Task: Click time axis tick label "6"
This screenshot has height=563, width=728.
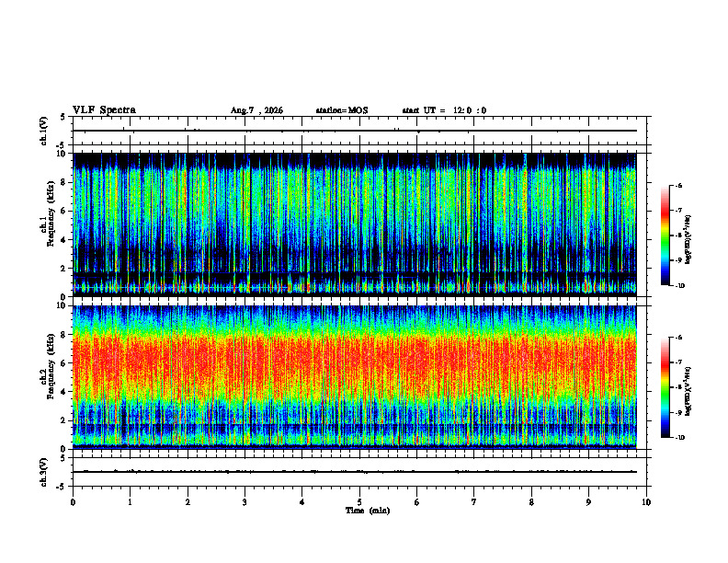Action: click(417, 502)
